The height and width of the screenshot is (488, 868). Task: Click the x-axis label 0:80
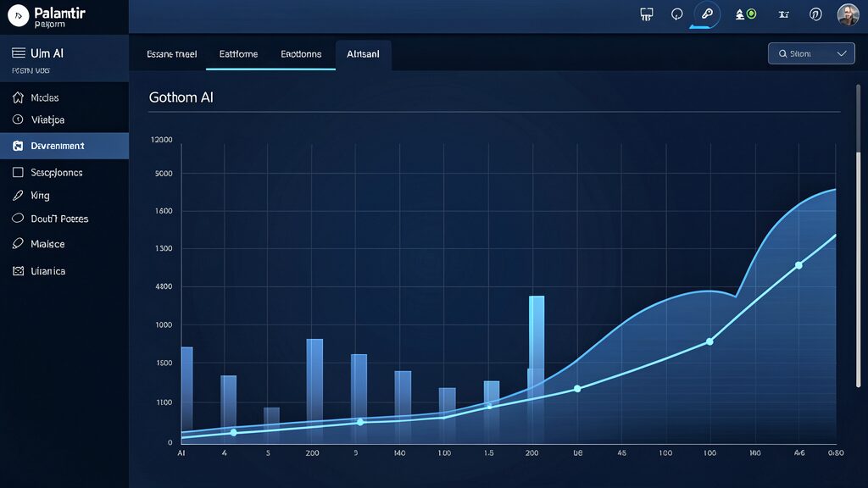tap(836, 452)
